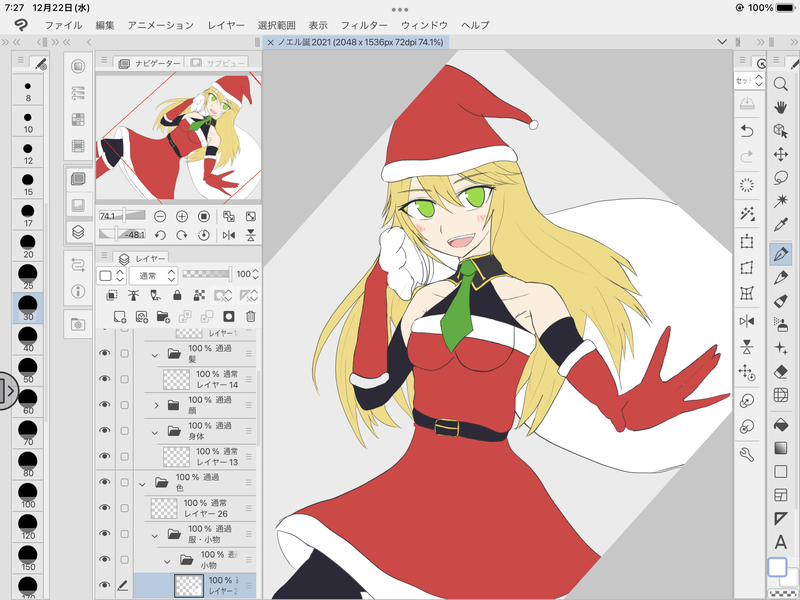Create new layer folder
Image resolution: width=800 pixels, height=600 pixels.
[163, 317]
